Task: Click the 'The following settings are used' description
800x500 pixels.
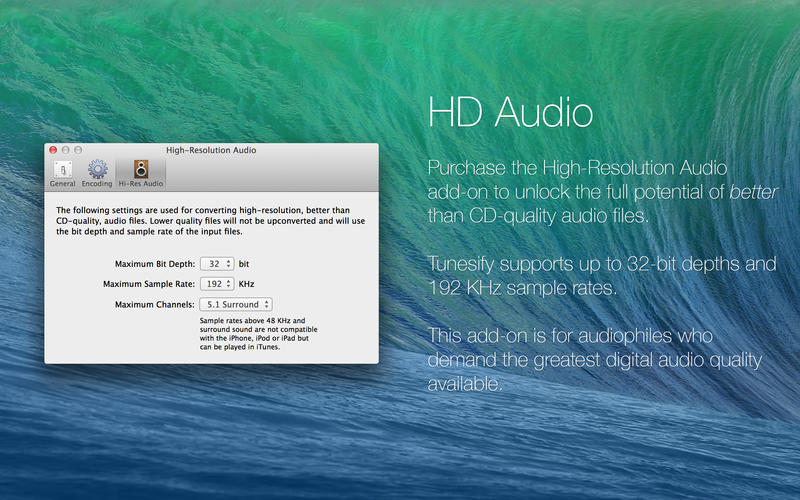Action: [210, 220]
